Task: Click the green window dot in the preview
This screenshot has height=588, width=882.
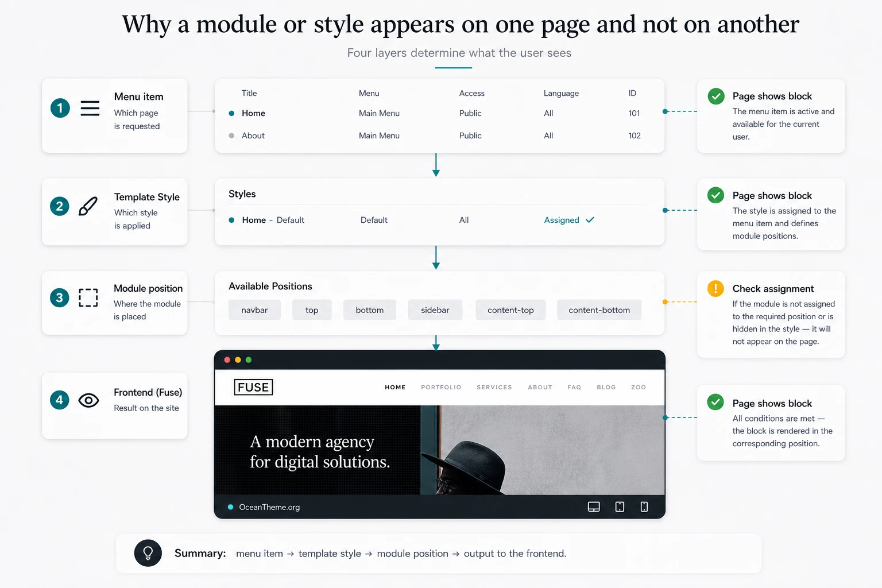Action: point(249,360)
